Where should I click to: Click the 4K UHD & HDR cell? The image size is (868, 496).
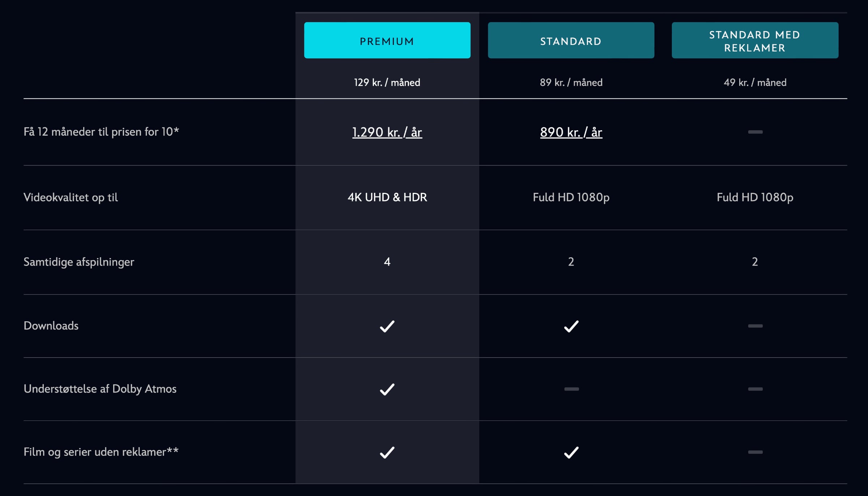pos(387,197)
